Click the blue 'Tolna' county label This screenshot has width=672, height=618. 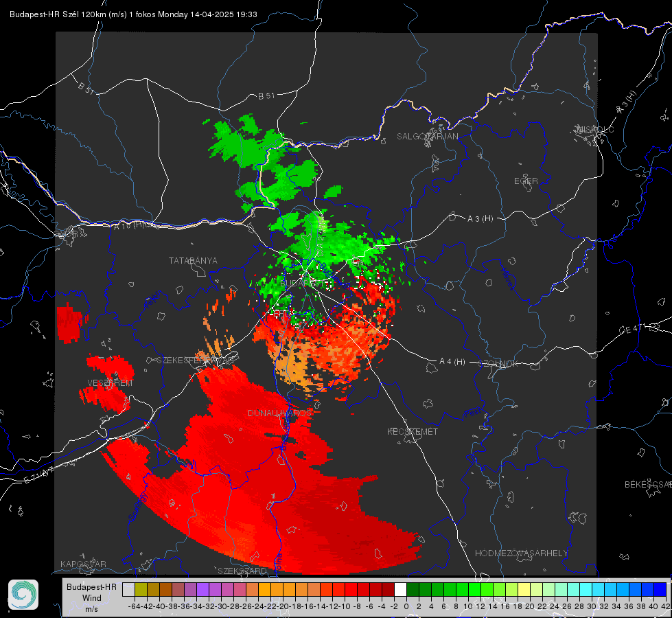[x=279, y=562]
